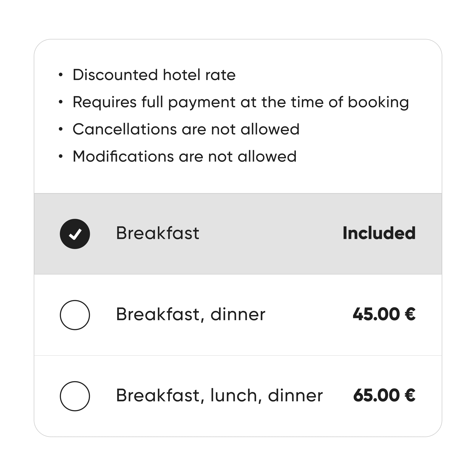This screenshot has height=476, width=476.
Task: Click 'Cancellations are not allowed' text
Action: coord(186,129)
